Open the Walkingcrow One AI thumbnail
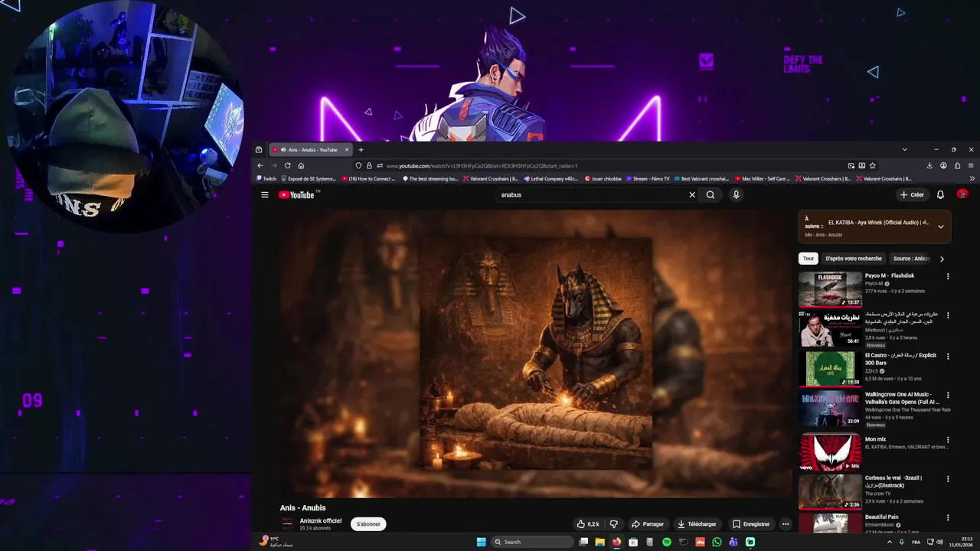Screen dimensions: 980x551 tap(830, 409)
